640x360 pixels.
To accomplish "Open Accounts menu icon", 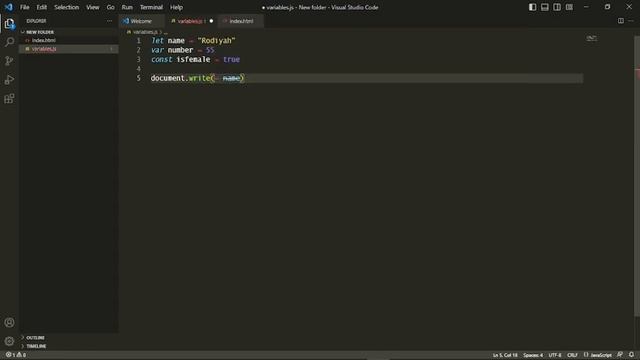I will tap(9, 322).
